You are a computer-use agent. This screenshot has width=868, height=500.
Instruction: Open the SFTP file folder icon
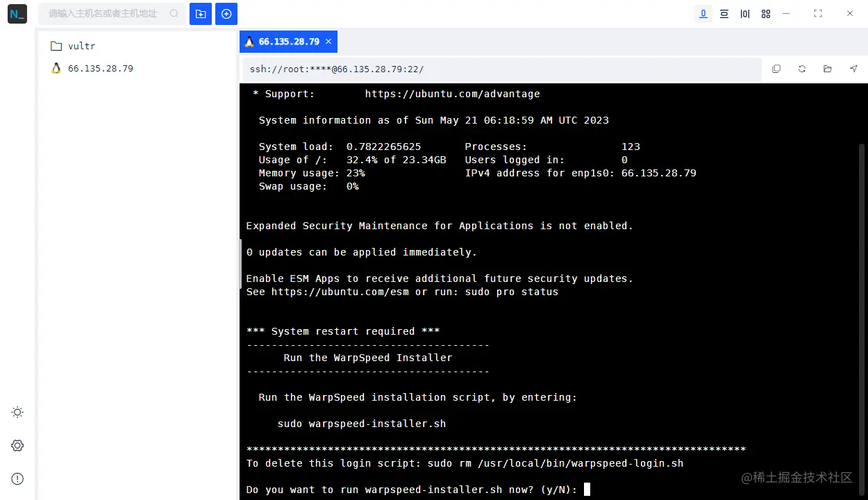pyautogui.click(x=828, y=69)
